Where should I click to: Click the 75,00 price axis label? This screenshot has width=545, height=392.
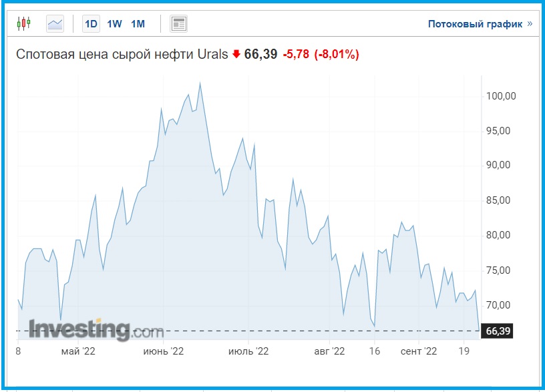click(x=498, y=270)
